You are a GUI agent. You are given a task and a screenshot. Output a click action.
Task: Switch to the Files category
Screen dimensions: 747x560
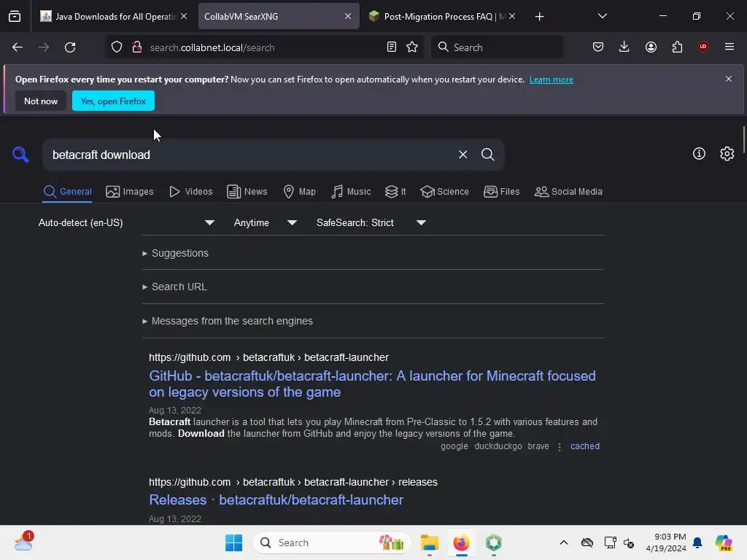tap(501, 192)
